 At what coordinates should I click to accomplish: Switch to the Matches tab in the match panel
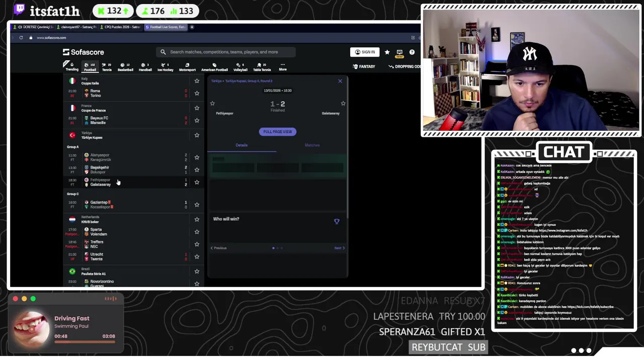[312, 145]
